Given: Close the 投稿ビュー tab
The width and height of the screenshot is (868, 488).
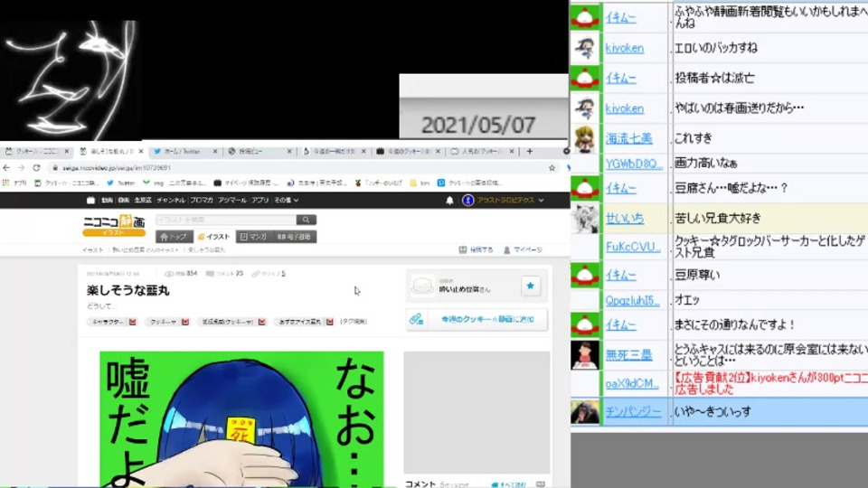Looking at the screenshot, I should pyautogui.click(x=289, y=151).
